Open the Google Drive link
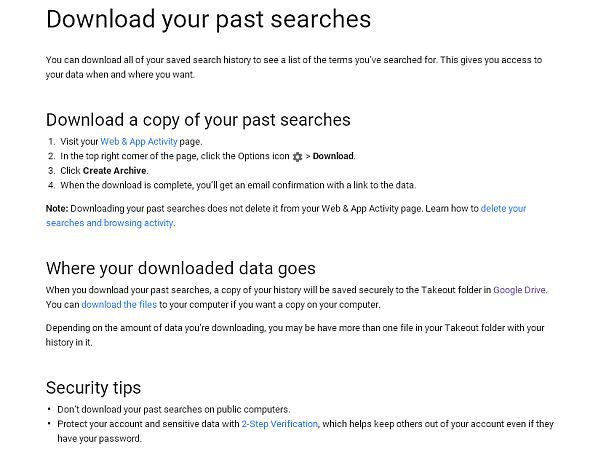Viewport: 604px width, 454px height. click(519, 290)
